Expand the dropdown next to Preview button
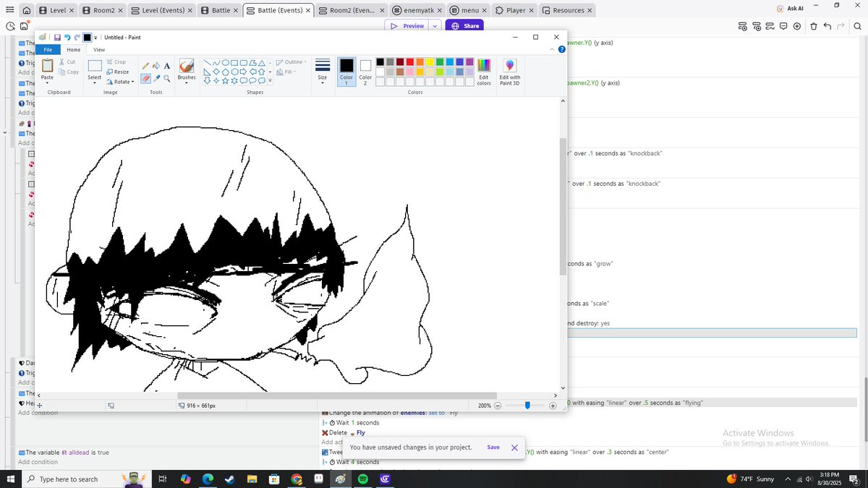 tap(435, 26)
